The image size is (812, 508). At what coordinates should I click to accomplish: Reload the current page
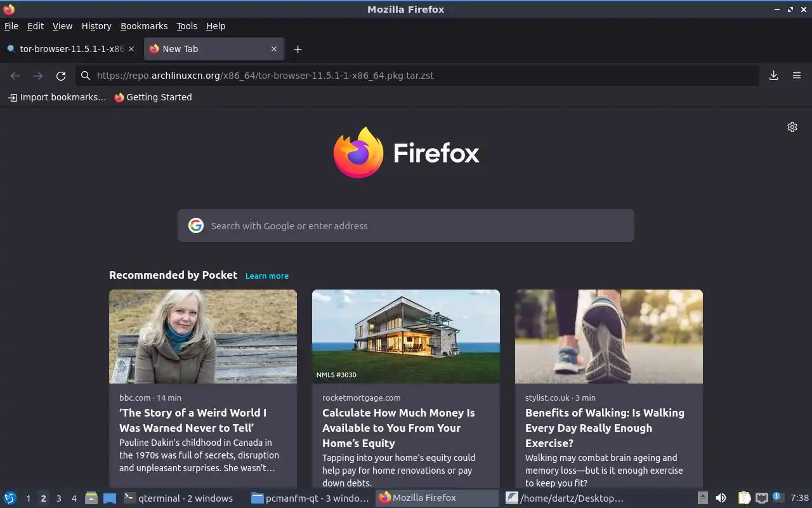point(61,76)
